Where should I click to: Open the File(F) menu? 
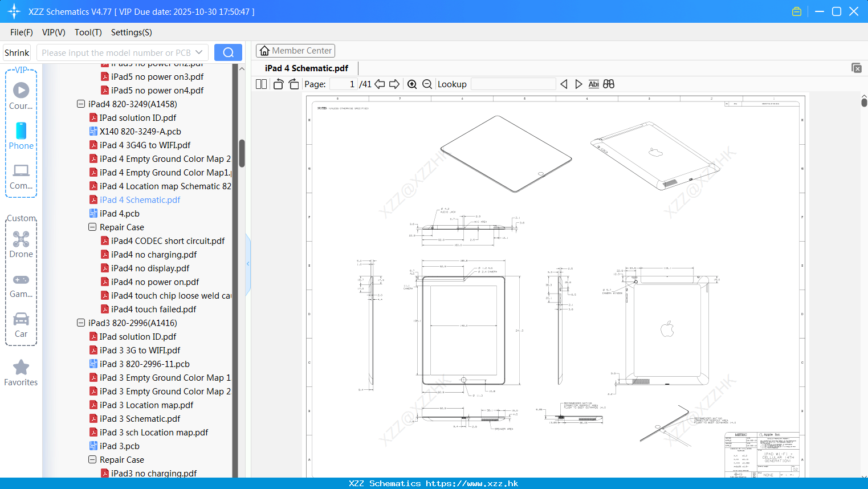[x=22, y=32]
